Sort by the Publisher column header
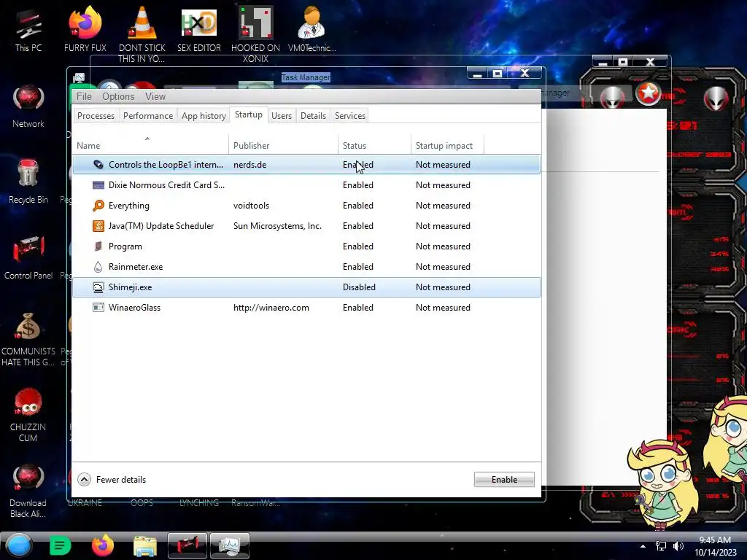This screenshot has width=747, height=560. pyautogui.click(x=284, y=145)
